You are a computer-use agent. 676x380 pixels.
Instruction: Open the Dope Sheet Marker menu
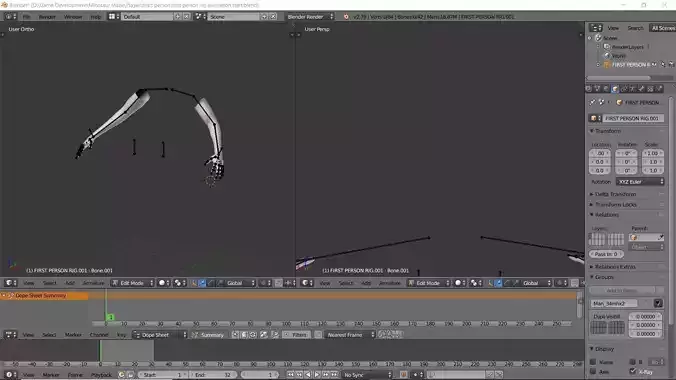tap(73, 335)
